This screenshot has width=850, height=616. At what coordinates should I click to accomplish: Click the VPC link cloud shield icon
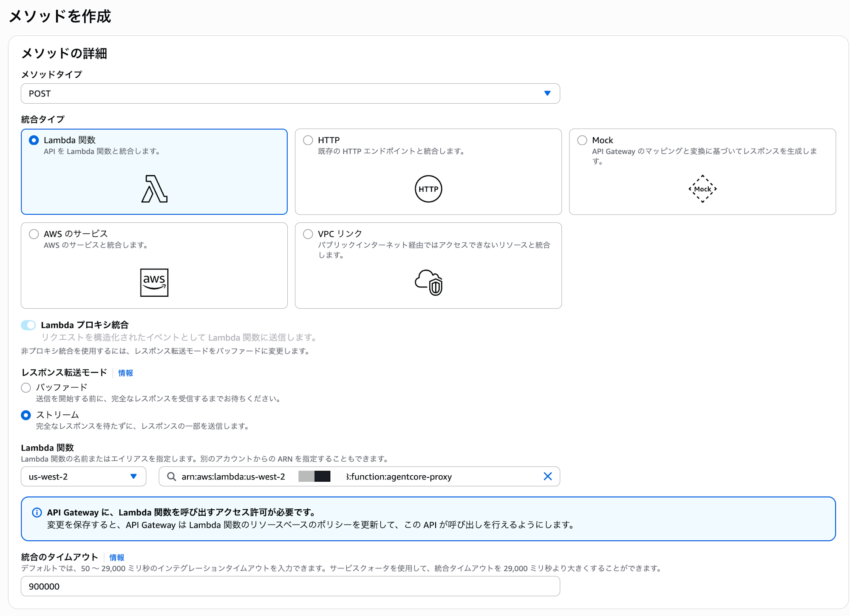[x=428, y=282]
